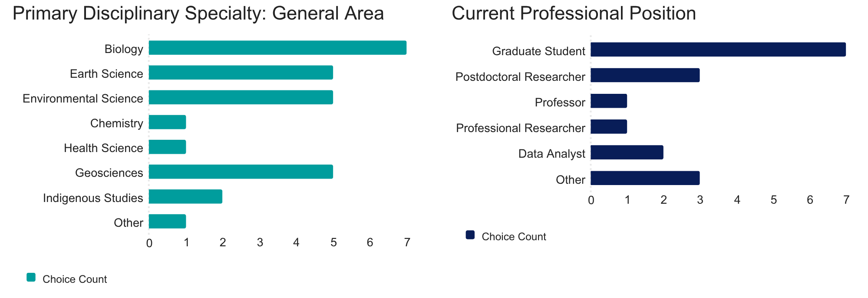Select the Indigenous Studies bar
The height and width of the screenshot is (298, 868).
pyautogui.click(x=186, y=197)
